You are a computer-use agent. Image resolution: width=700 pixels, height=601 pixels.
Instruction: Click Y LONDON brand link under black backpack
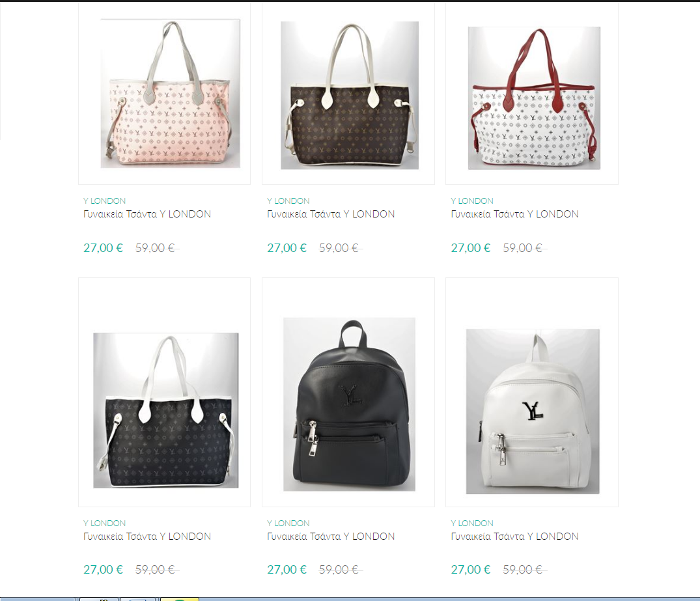[x=288, y=523]
